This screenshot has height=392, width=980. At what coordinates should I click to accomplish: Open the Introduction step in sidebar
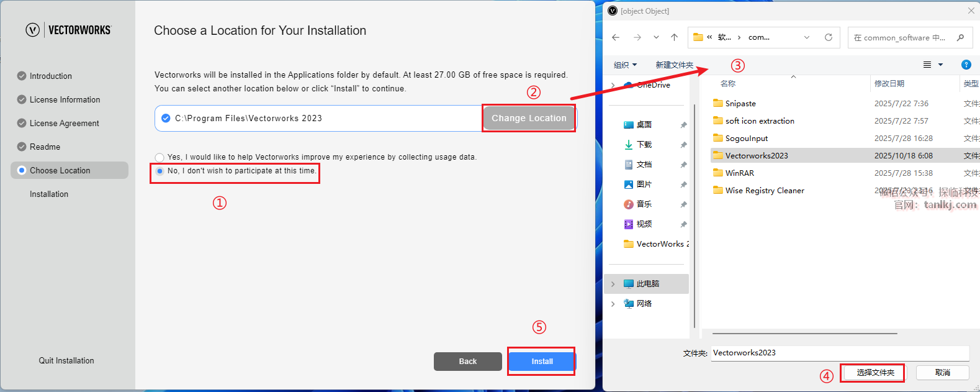[x=51, y=76]
